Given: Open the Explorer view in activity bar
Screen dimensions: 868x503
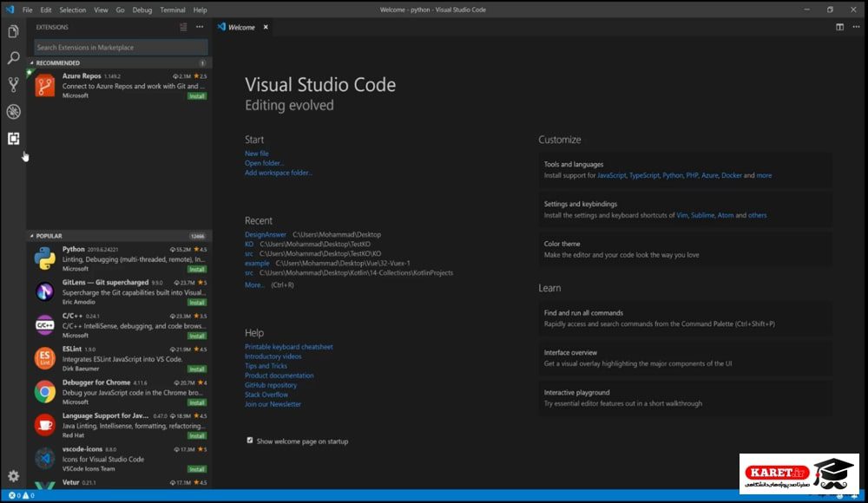Looking at the screenshot, I should point(13,31).
